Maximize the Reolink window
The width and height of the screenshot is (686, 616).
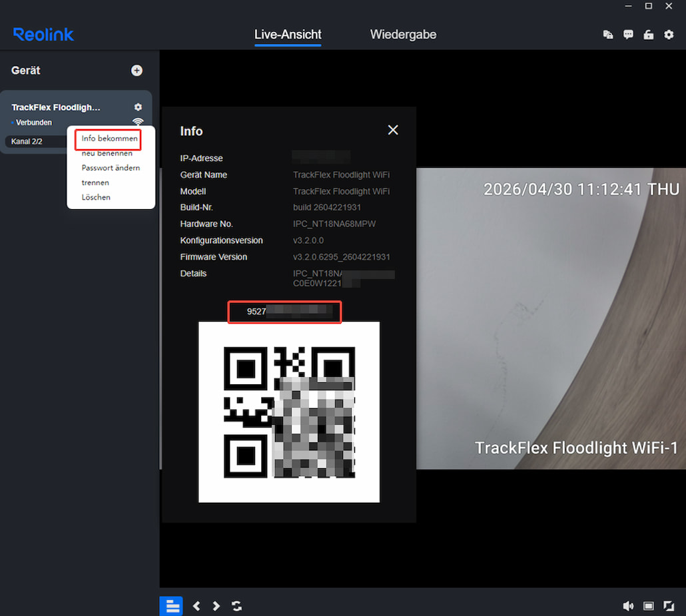pyautogui.click(x=649, y=6)
